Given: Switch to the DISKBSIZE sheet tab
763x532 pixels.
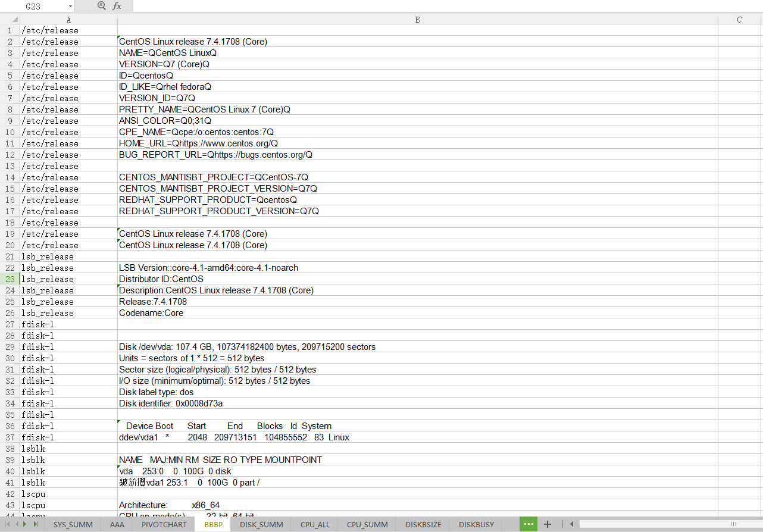Looking at the screenshot, I should coord(424,524).
